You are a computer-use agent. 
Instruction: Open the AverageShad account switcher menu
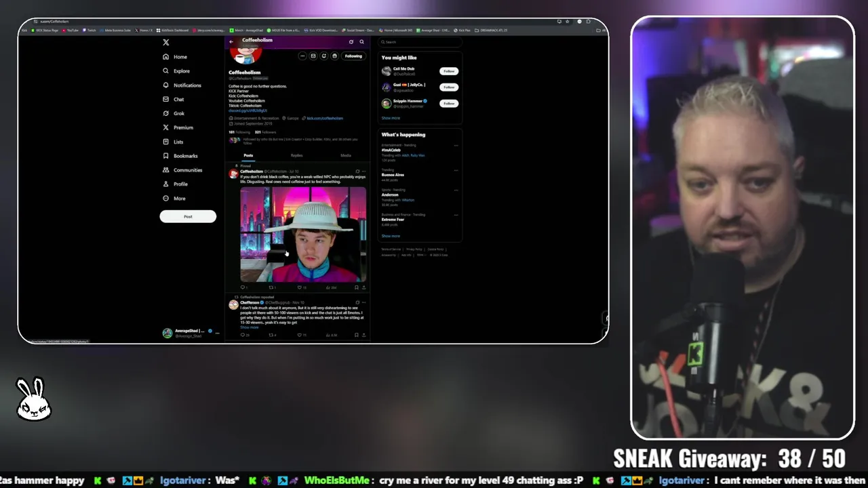point(191,333)
